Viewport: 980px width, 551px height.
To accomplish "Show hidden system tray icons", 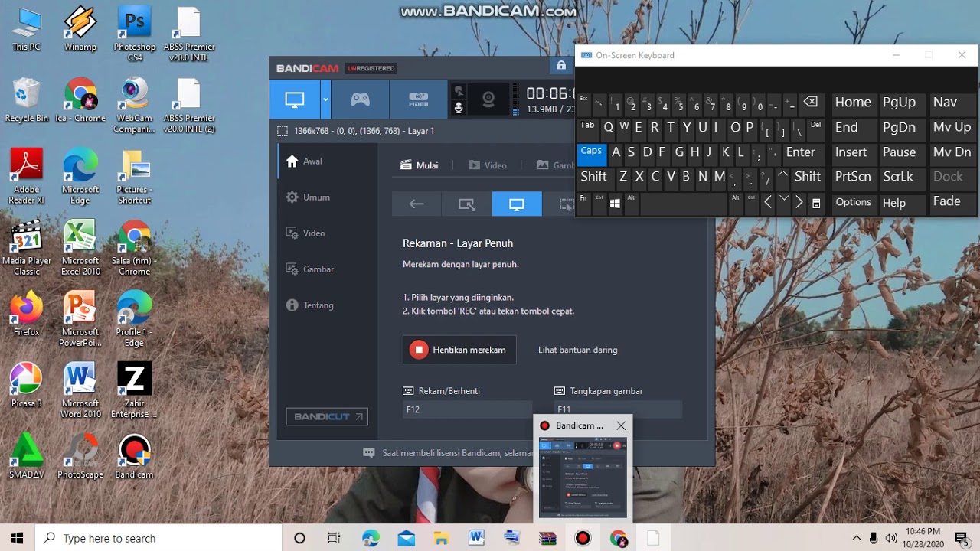I will pos(857,538).
